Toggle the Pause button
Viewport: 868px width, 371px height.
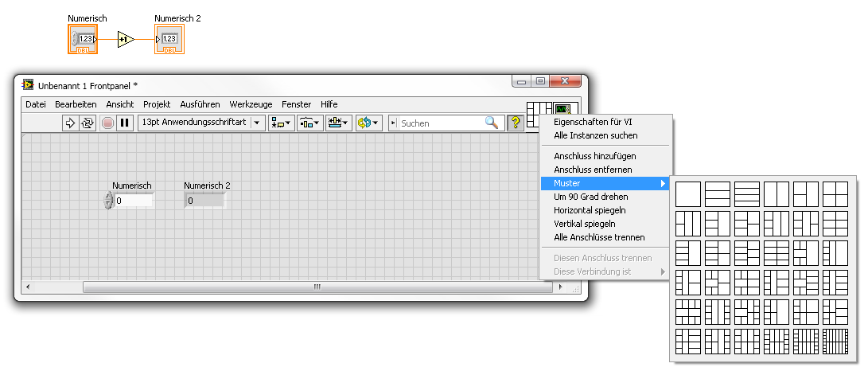[x=125, y=123]
